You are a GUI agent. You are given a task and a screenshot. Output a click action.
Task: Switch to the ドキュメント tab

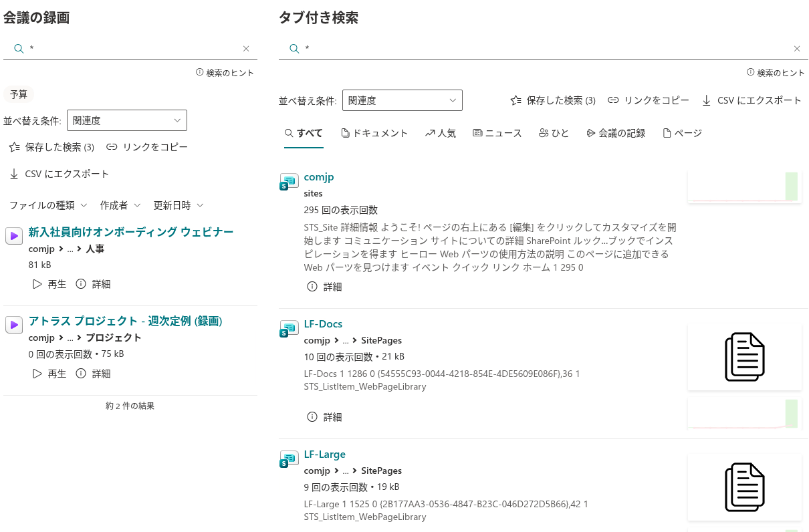[x=374, y=134]
